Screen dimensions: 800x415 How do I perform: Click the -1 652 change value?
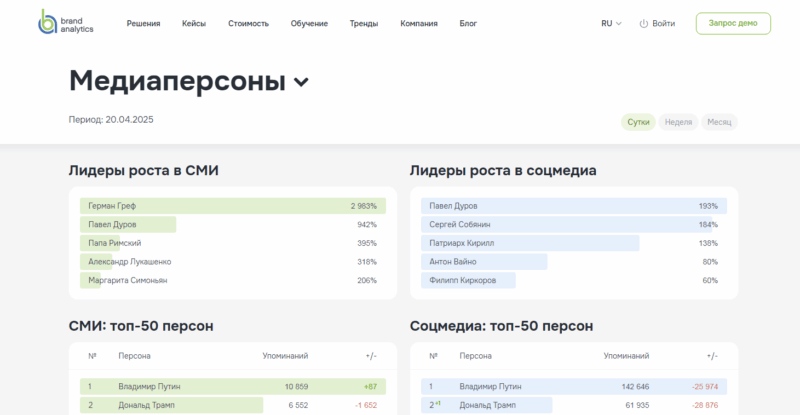(x=366, y=405)
